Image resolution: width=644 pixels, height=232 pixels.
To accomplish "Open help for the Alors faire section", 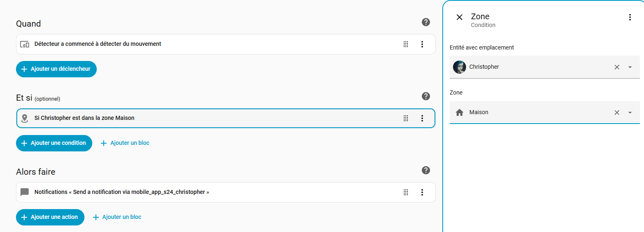I will point(426,170).
